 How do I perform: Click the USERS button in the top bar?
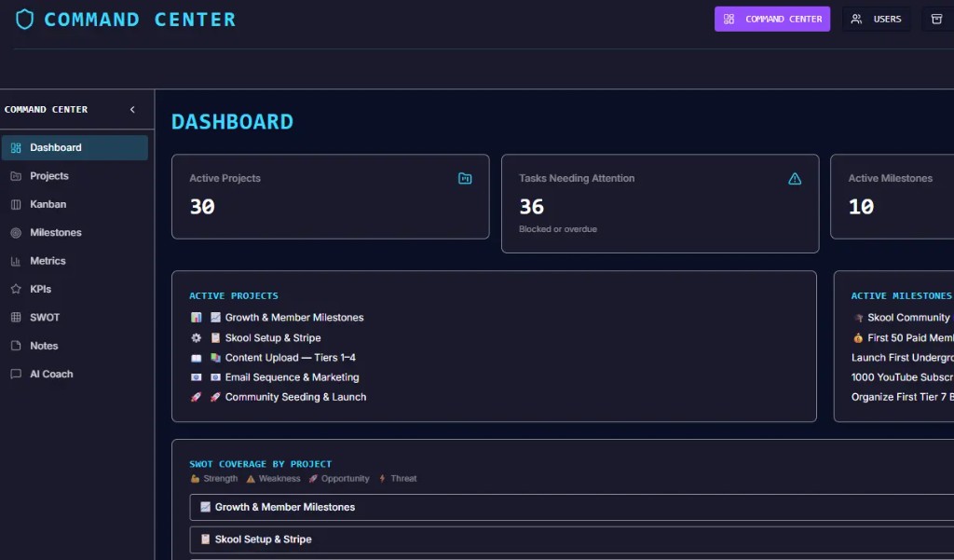[876, 19]
